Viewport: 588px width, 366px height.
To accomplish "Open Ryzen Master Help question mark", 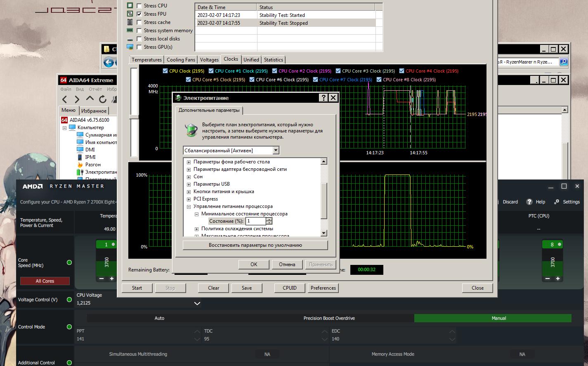I will pos(529,202).
